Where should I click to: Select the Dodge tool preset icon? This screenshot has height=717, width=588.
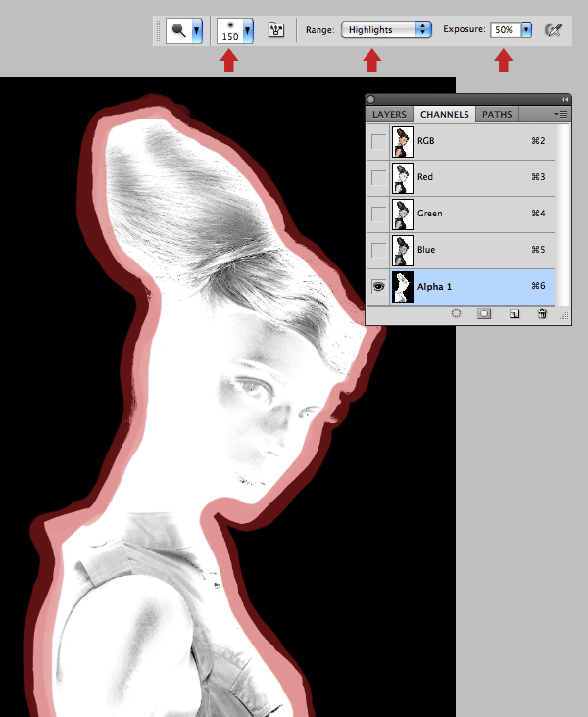tap(179, 30)
